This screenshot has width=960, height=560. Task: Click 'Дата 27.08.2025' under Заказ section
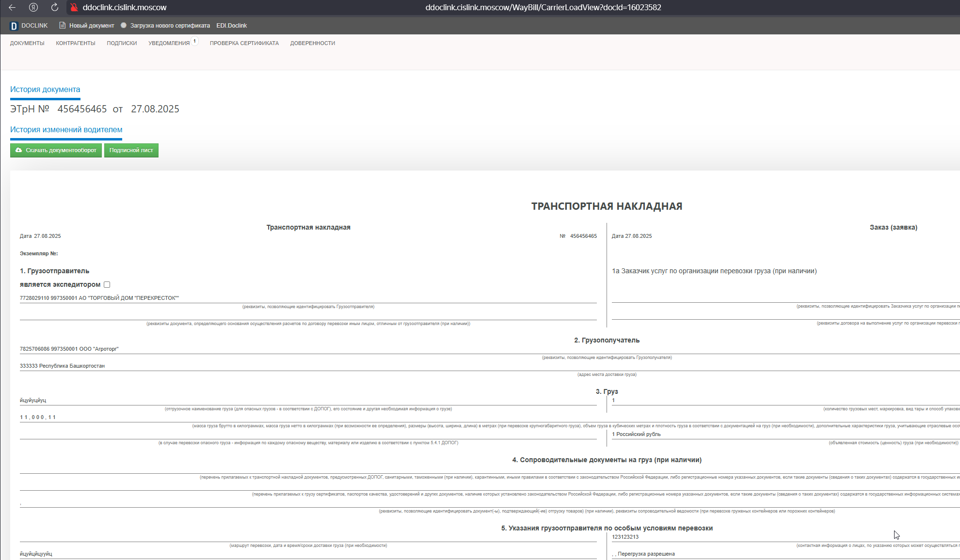(632, 236)
